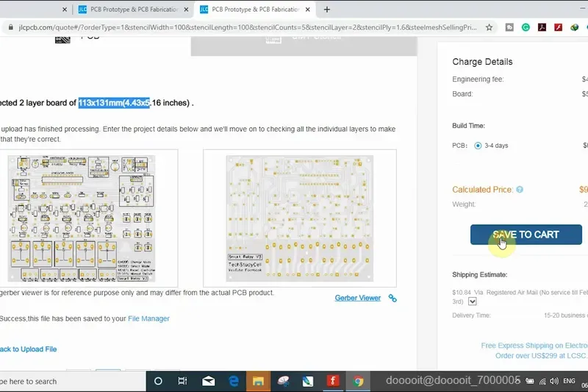Bookmark this page with the star icon
This screenshot has width=588, height=392.
tap(489, 27)
